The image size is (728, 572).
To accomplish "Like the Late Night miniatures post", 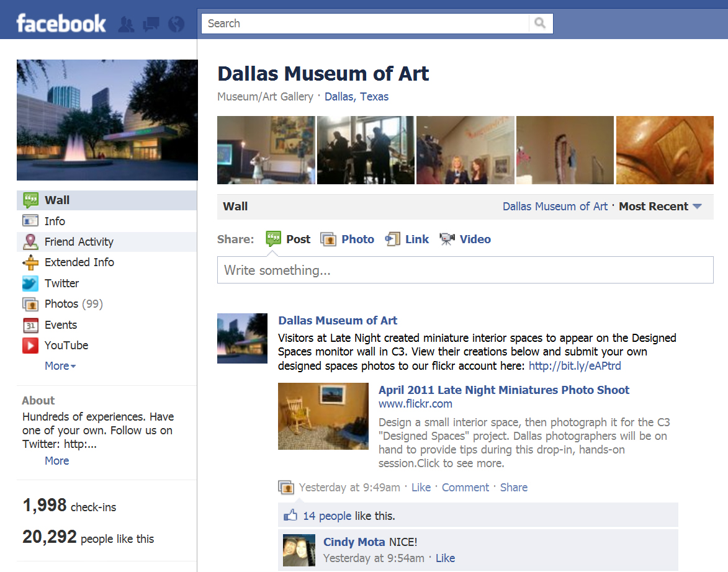I will point(421,488).
